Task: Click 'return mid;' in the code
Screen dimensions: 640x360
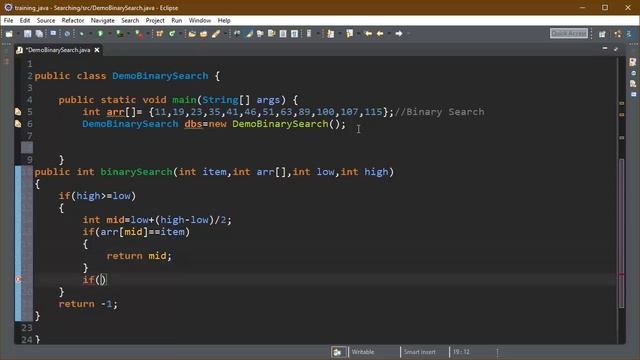Action: tap(139, 256)
